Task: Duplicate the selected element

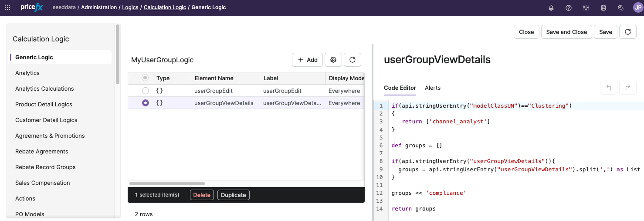Action: pyautogui.click(x=233, y=195)
